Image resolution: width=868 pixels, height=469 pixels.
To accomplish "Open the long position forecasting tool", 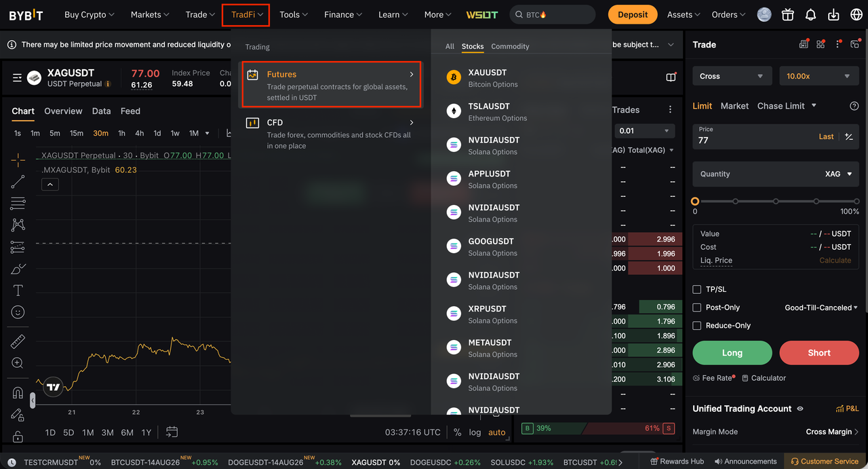I will pyautogui.click(x=18, y=247).
